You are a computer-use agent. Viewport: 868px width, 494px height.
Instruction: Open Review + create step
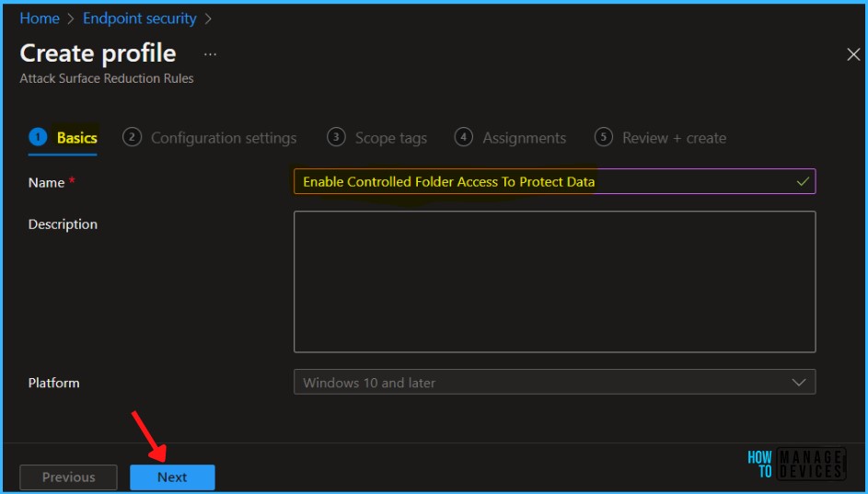660,138
